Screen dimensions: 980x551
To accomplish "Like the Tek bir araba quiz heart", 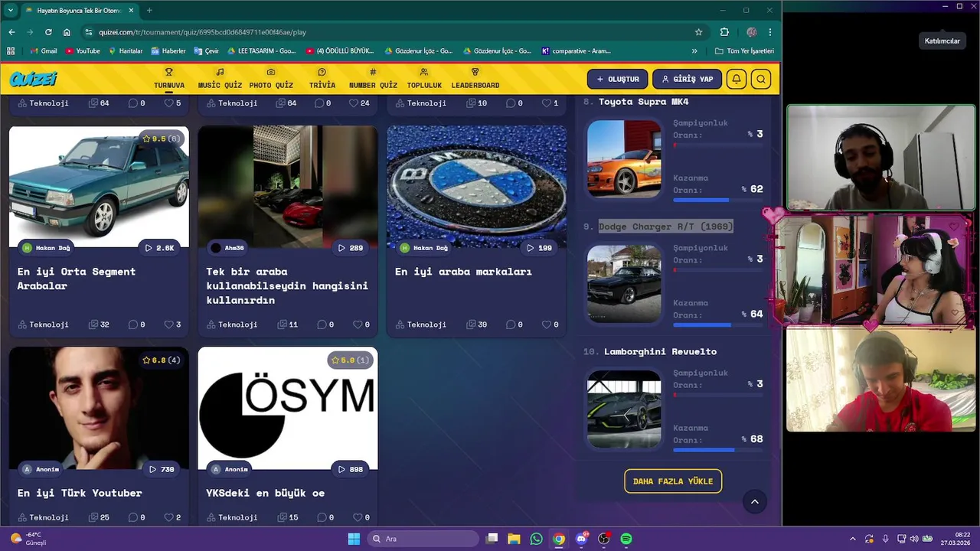I will coord(356,324).
